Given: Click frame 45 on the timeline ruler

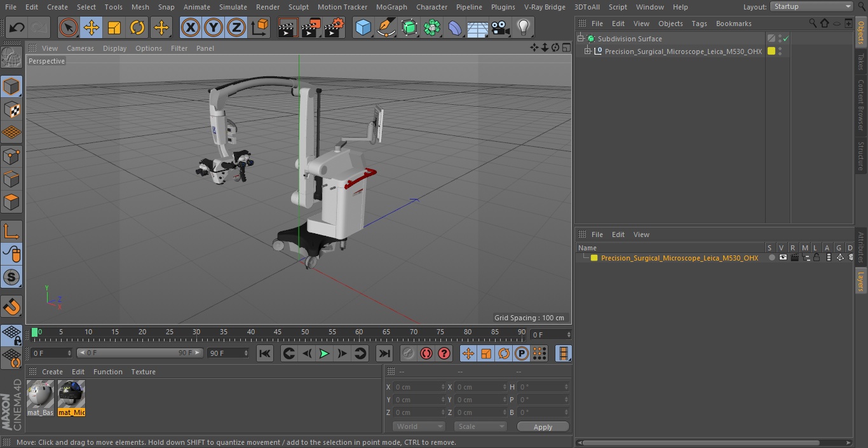Looking at the screenshot, I should tap(278, 332).
